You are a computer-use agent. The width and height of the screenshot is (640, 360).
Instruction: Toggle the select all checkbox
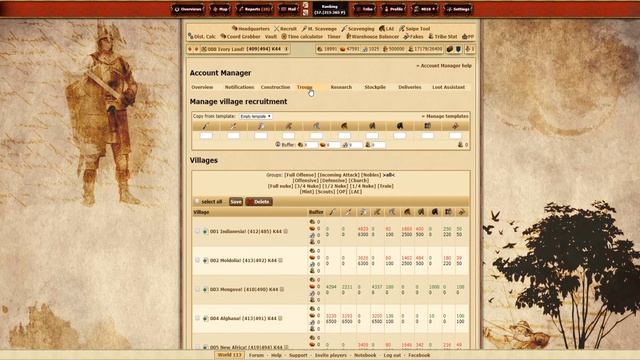pos(197,201)
